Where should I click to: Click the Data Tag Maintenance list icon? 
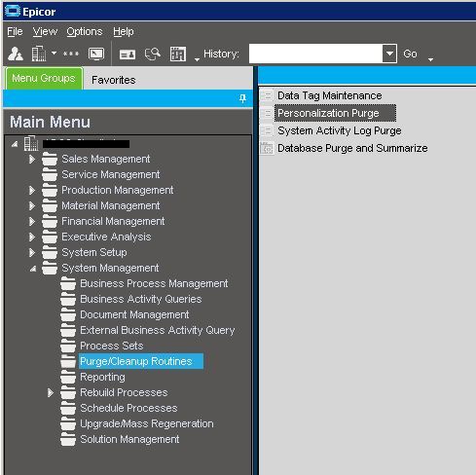coord(267,95)
